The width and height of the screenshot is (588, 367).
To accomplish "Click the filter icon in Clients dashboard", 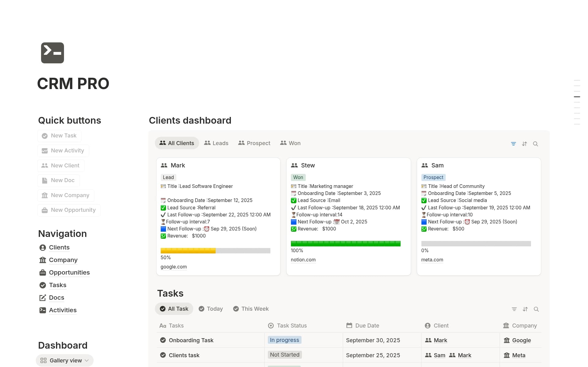I will pos(513,144).
